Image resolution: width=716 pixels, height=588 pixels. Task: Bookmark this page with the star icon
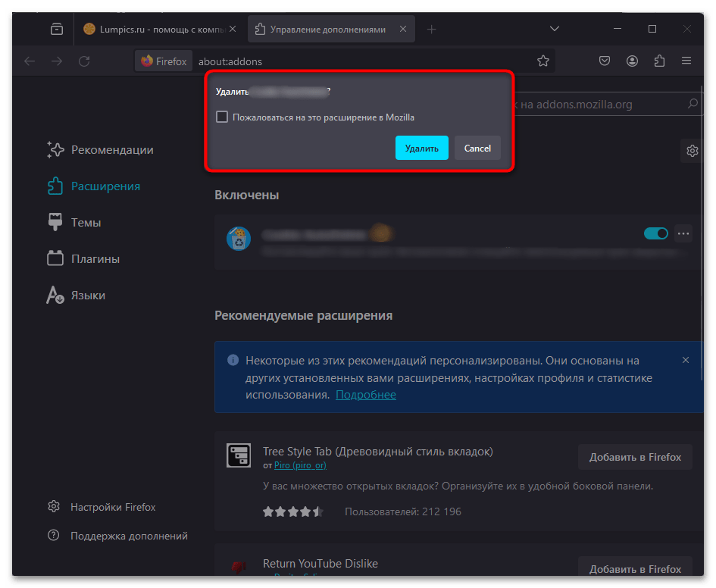pyautogui.click(x=543, y=61)
